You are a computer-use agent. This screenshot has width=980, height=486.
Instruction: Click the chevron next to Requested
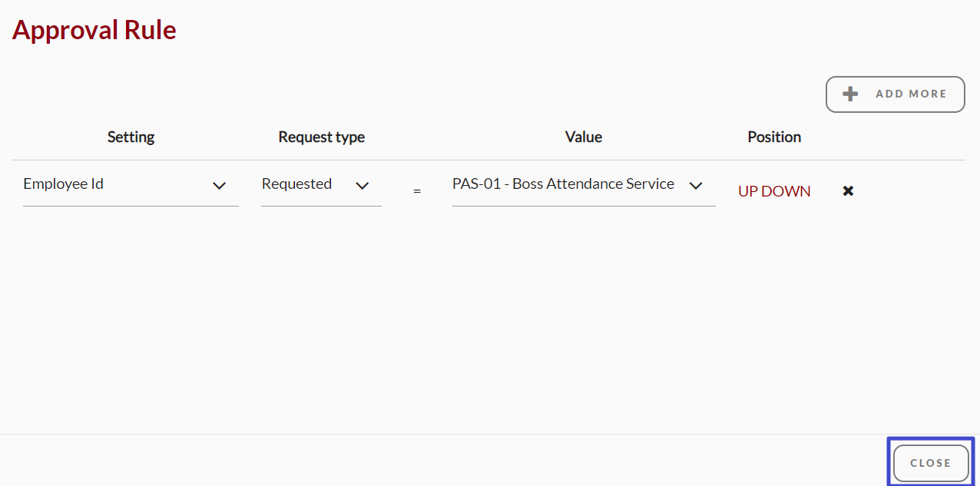363,186
